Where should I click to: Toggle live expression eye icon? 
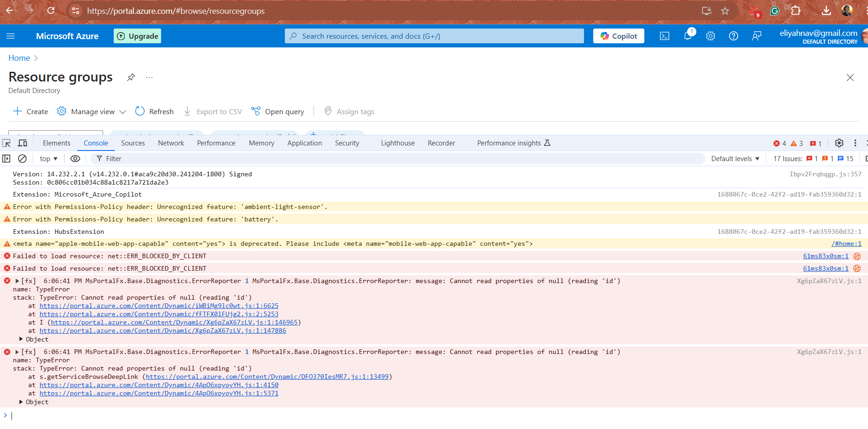(x=75, y=159)
